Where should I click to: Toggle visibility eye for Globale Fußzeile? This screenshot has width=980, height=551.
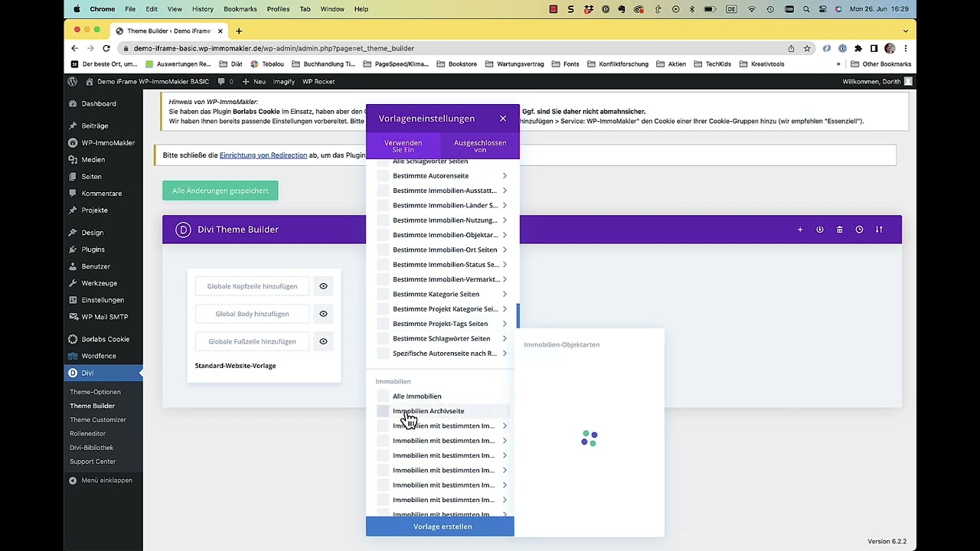pyautogui.click(x=323, y=341)
